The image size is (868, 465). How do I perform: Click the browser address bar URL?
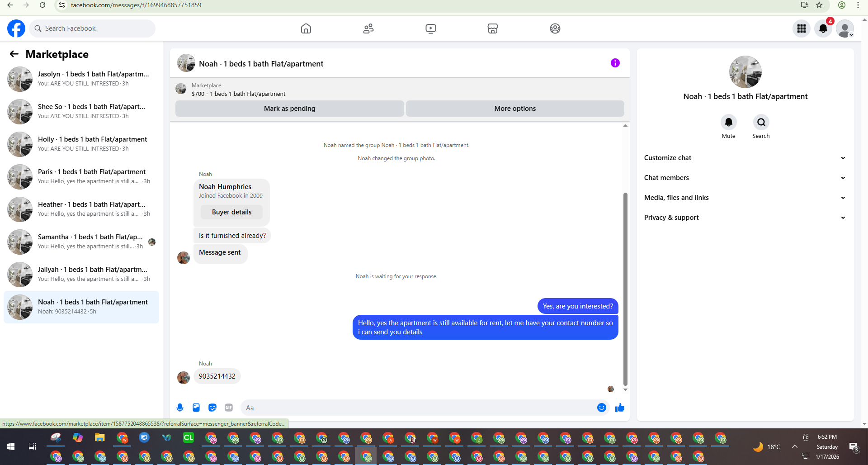coord(136,5)
